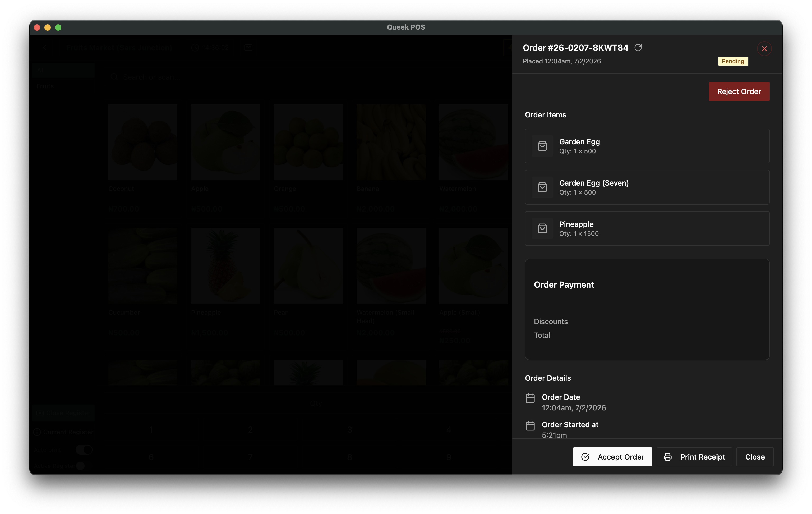Click the Order Details section heading

(x=548, y=378)
